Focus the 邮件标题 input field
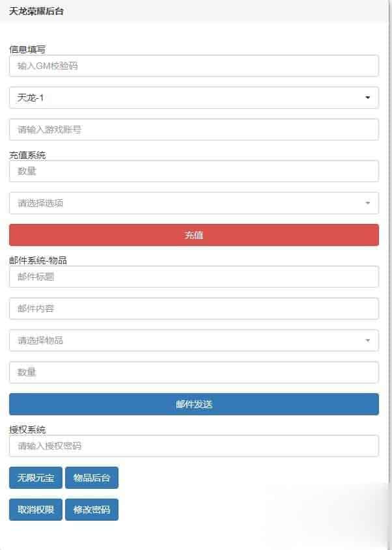392x550 pixels. pos(193,277)
